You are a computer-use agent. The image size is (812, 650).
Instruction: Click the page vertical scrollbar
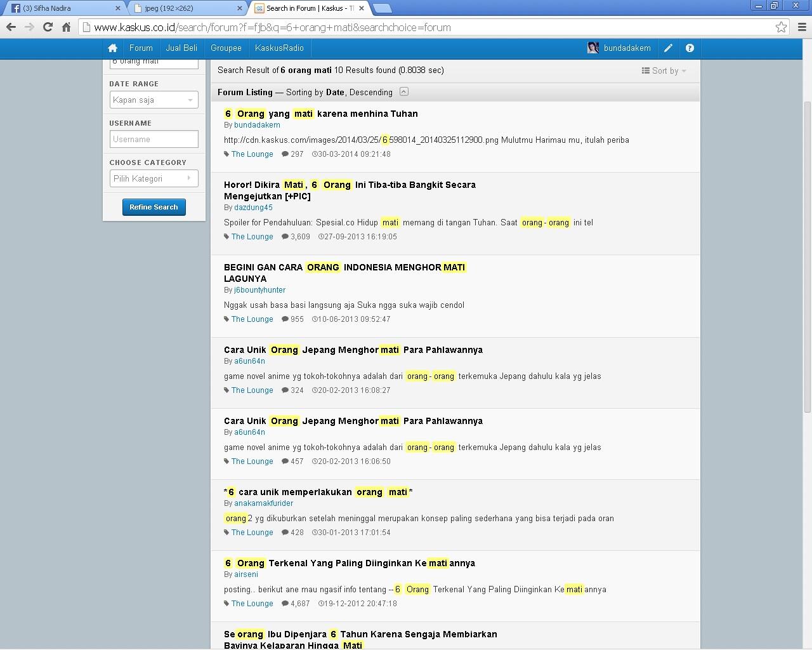tap(808, 256)
